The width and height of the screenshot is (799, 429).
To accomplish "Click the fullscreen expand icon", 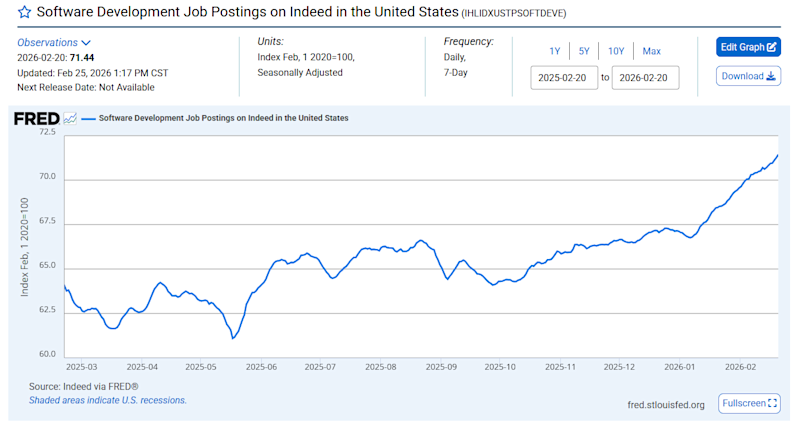I will pos(773,403).
